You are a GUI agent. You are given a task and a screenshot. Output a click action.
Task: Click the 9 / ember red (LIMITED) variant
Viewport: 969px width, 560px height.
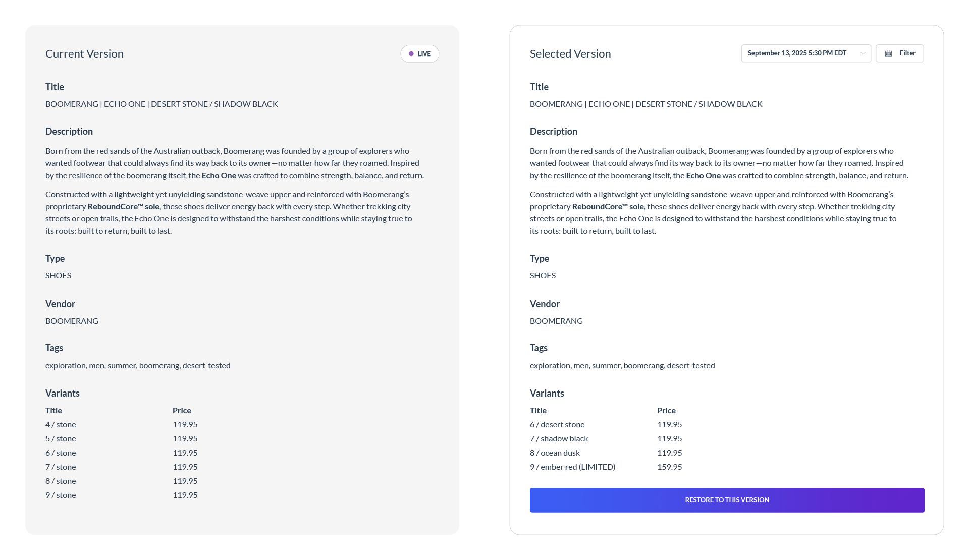572,467
